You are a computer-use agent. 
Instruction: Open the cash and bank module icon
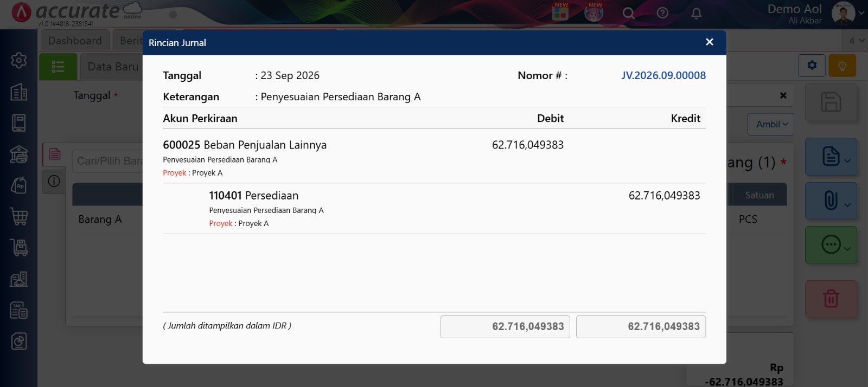point(19,154)
